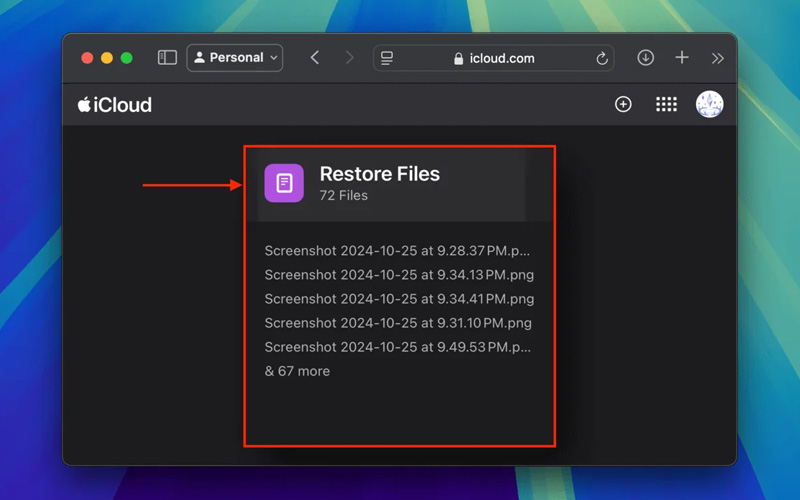The width and height of the screenshot is (800, 500).
Task: Choose Screenshot 2024-10-25 at 9.34.41 PM.png
Action: click(x=398, y=299)
